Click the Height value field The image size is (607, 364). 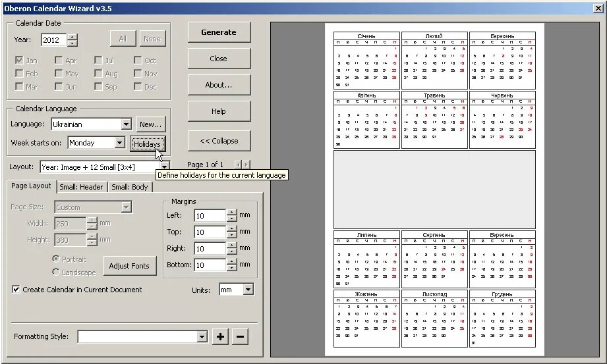coord(71,240)
